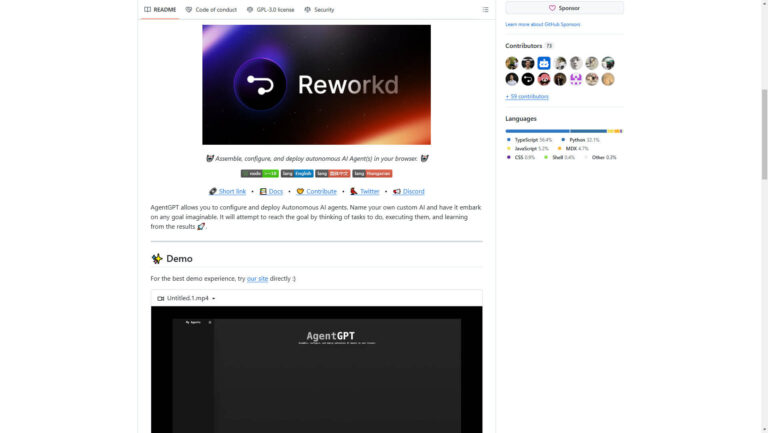Switch to the README tab
This screenshot has height=433, width=768.
(x=160, y=9)
